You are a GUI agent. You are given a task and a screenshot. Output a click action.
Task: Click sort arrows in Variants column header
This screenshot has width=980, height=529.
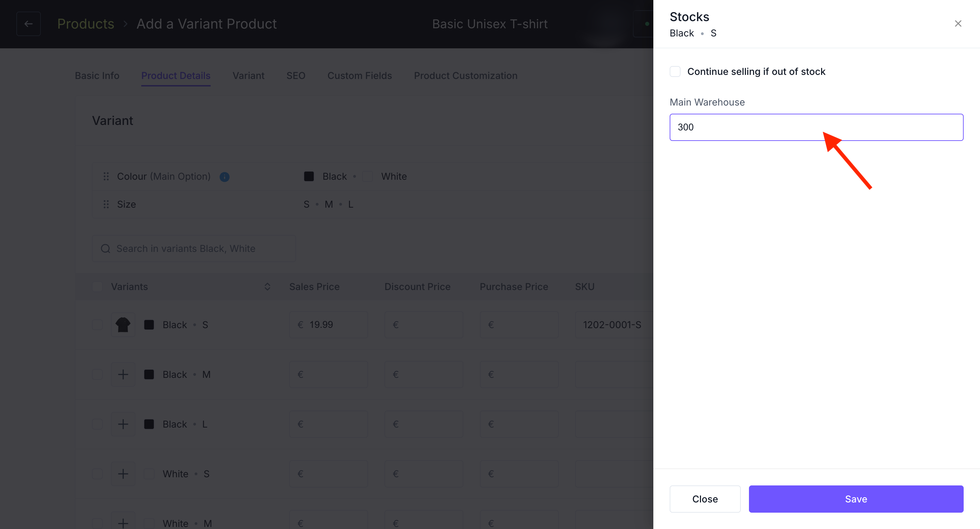pyautogui.click(x=267, y=287)
